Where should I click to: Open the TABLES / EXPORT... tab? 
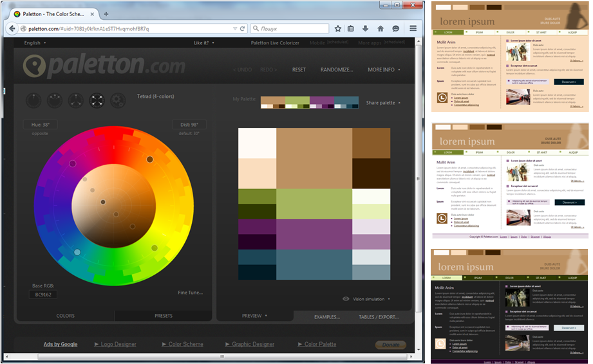click(379, 317)
